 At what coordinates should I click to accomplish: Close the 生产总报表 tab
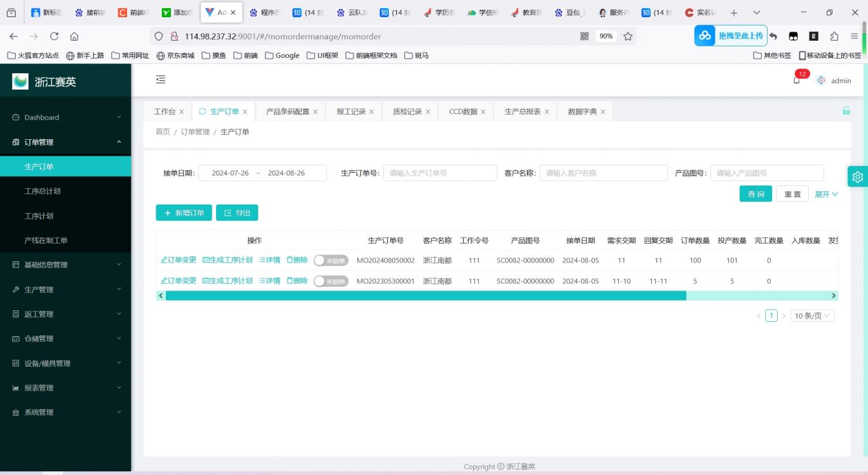coord(546,112)
